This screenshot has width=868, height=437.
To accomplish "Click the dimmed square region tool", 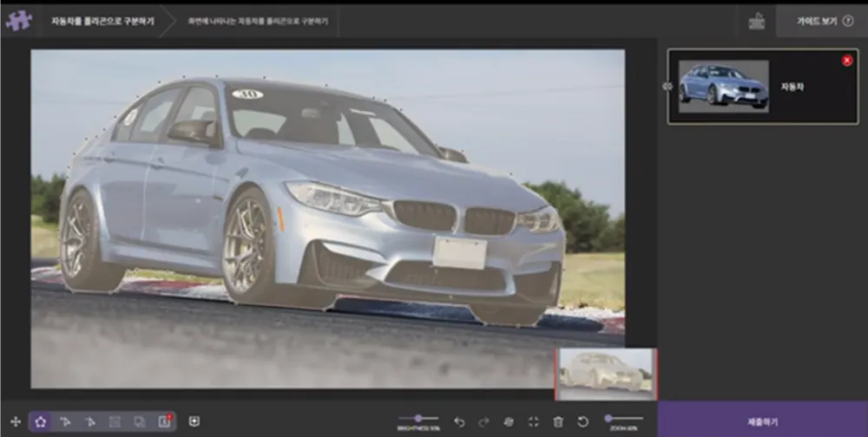I will [115, 421].
